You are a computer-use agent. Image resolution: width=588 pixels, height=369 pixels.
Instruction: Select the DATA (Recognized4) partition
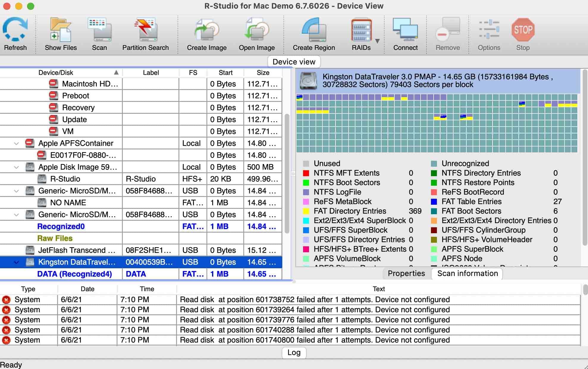pyautogui.click(x=74, y=274)
